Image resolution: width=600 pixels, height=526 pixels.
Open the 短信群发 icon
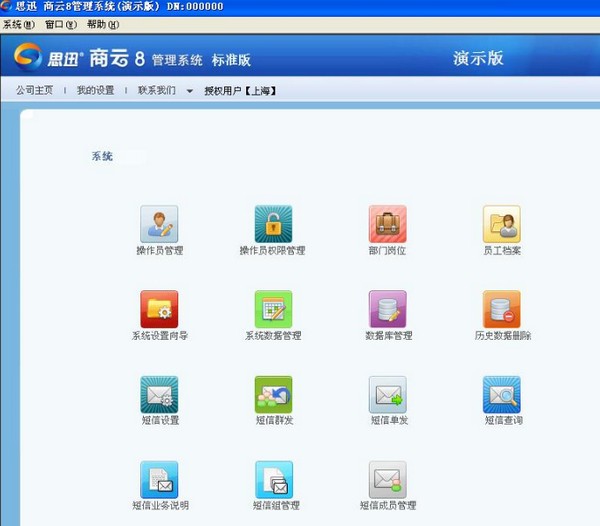coord(273,394)
